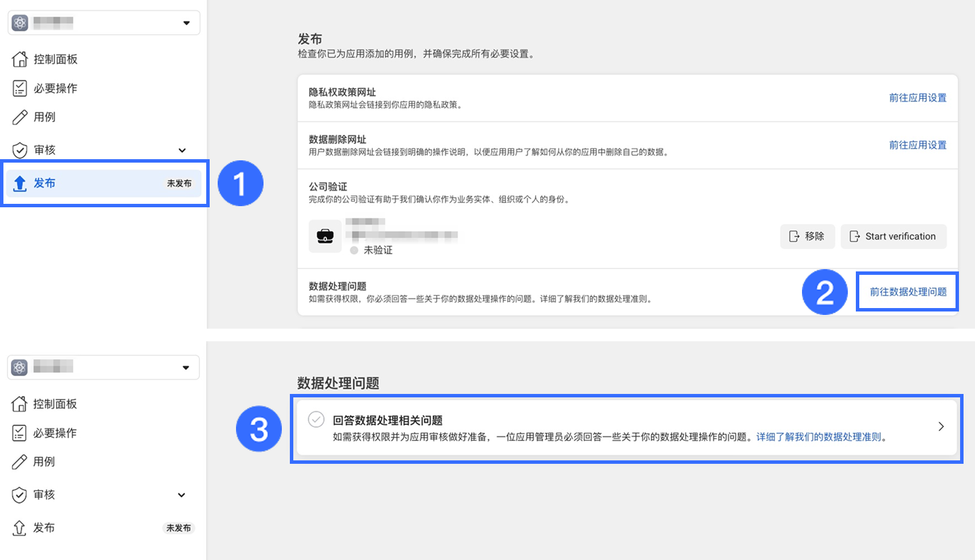Select 发布 in the lower sidebar
Image resolution: width=975 pixels, height=560 pixels.
point(44,528)
